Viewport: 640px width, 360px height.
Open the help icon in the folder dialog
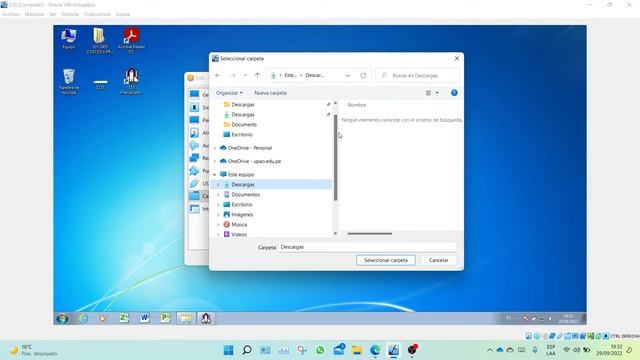click(454, 93)
